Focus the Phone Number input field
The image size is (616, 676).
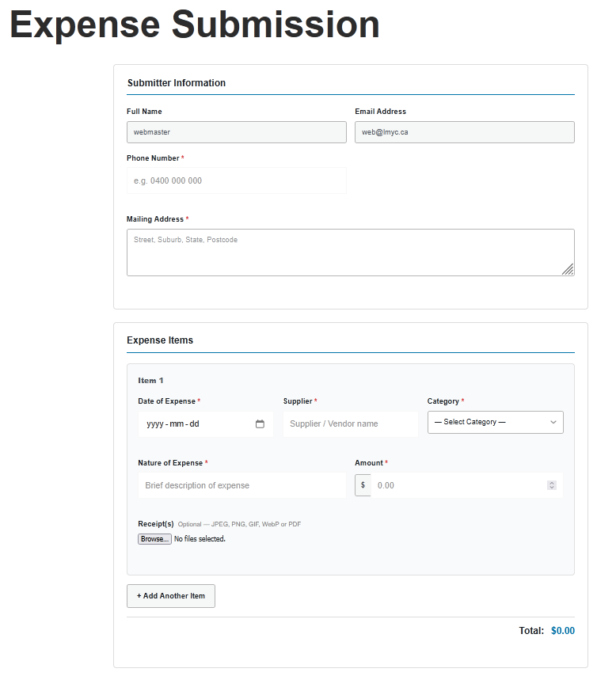point(236,180)
